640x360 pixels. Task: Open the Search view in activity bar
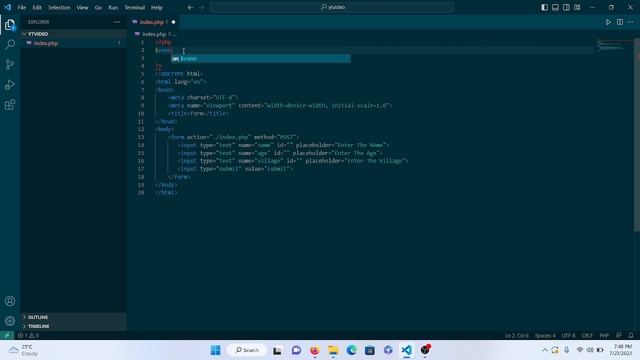point(10,44)
